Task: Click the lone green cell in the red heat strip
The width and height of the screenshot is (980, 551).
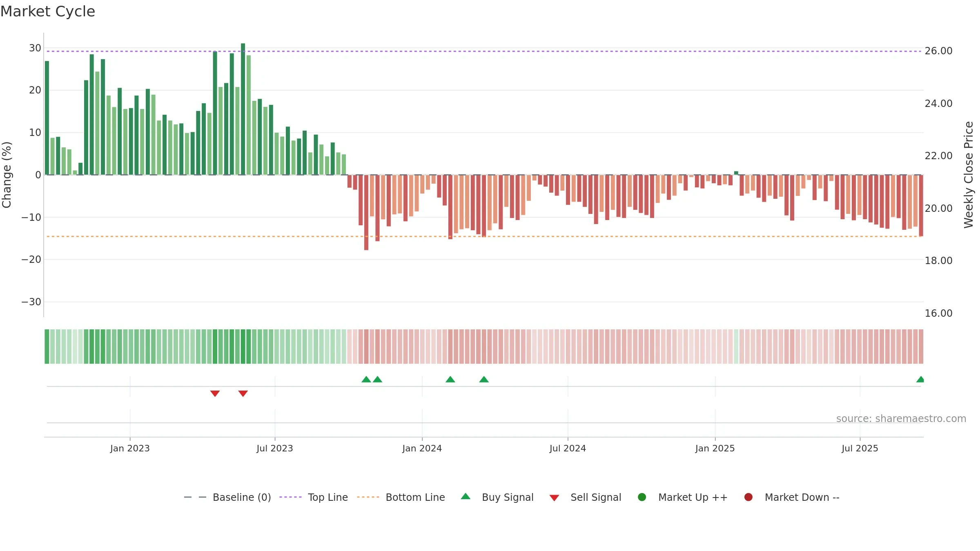Action: pos(736,347)
